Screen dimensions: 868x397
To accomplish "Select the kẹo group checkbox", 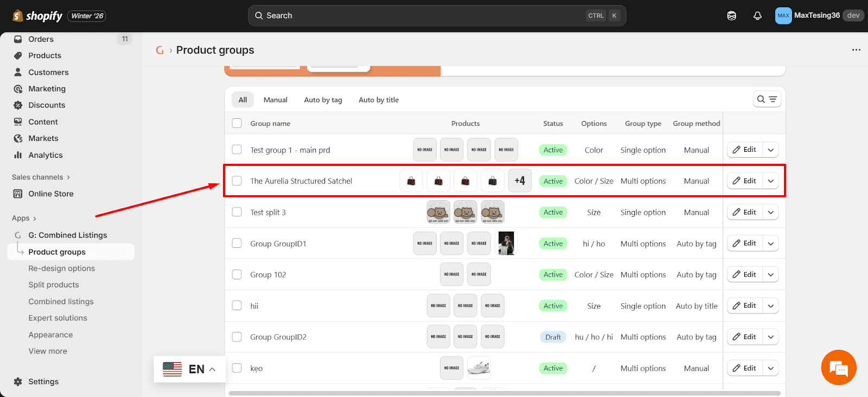I will pos(237,368).
